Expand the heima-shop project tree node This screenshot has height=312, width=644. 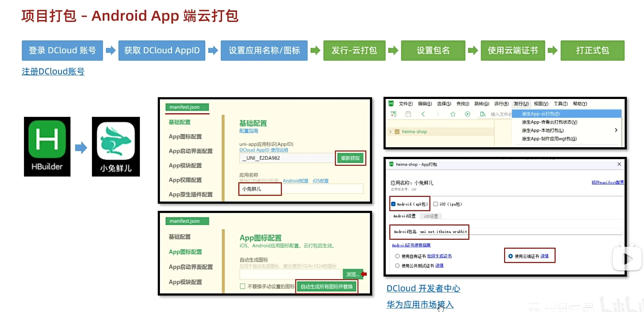(x=390, y=132)
